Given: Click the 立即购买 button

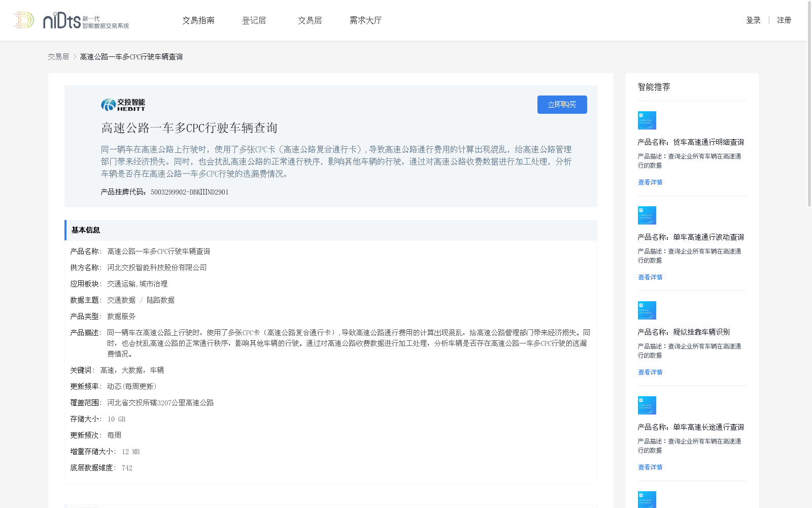Looking at the screenshot, I should [562, 105].
